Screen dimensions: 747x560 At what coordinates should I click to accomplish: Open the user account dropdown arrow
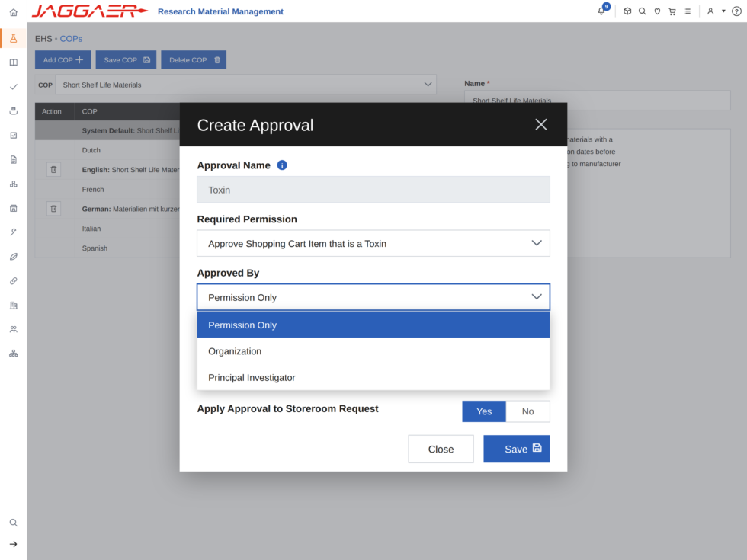(723, 11)
